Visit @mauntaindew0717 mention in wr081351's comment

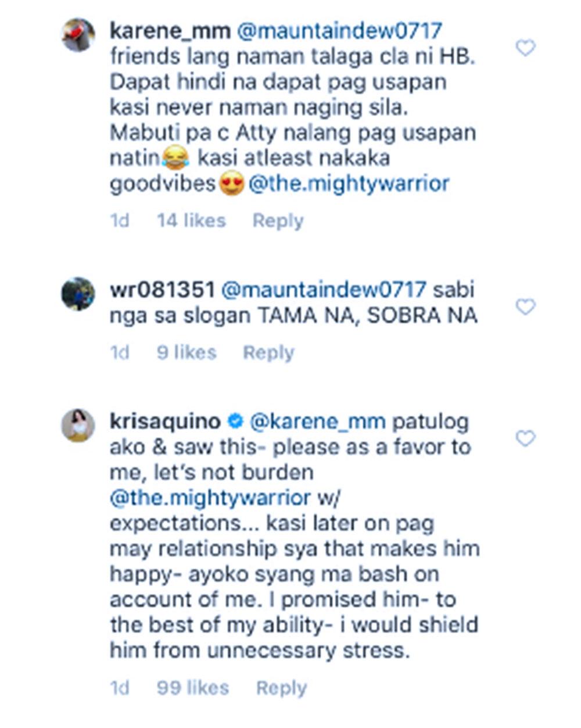324,290
